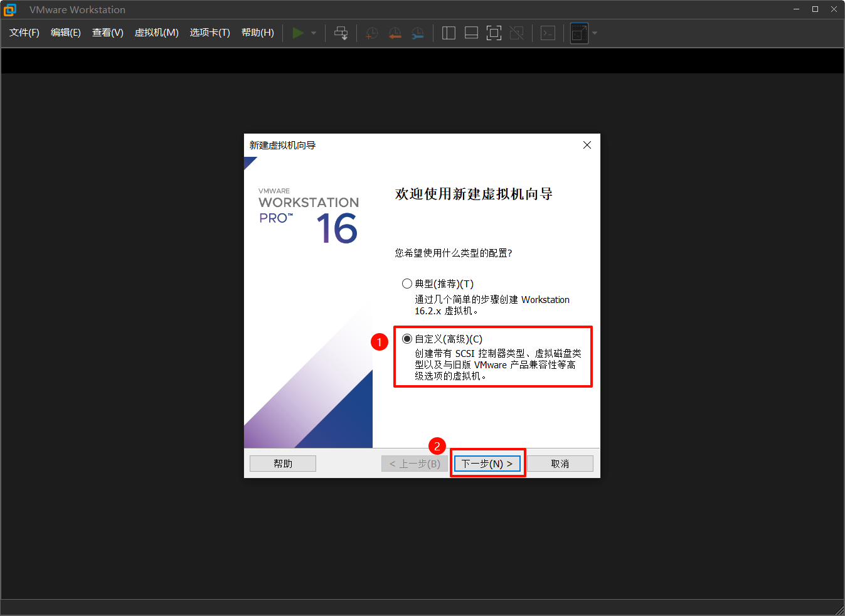Select the 典型(推荐) radio button
This screenshot has height=616, width=845.
pos(407,284)
